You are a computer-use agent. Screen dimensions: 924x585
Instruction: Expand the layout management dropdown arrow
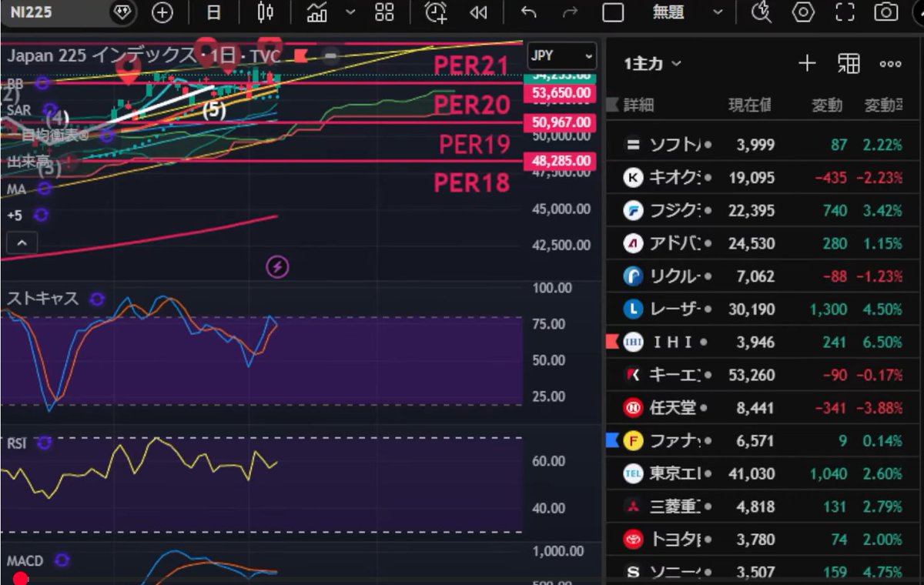(718, 12)
